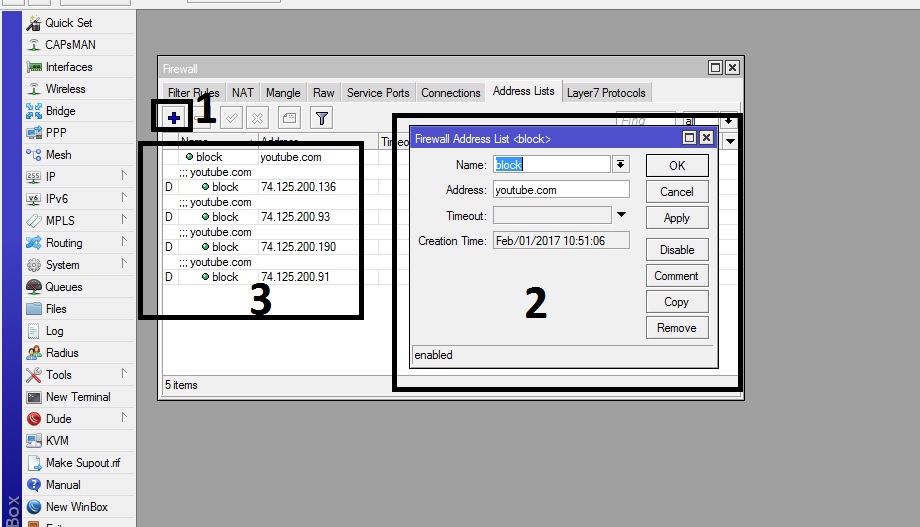Select the Address Lists tab
Image resolution: width=920 pixels, height=527 pixels.
point(523,91)
